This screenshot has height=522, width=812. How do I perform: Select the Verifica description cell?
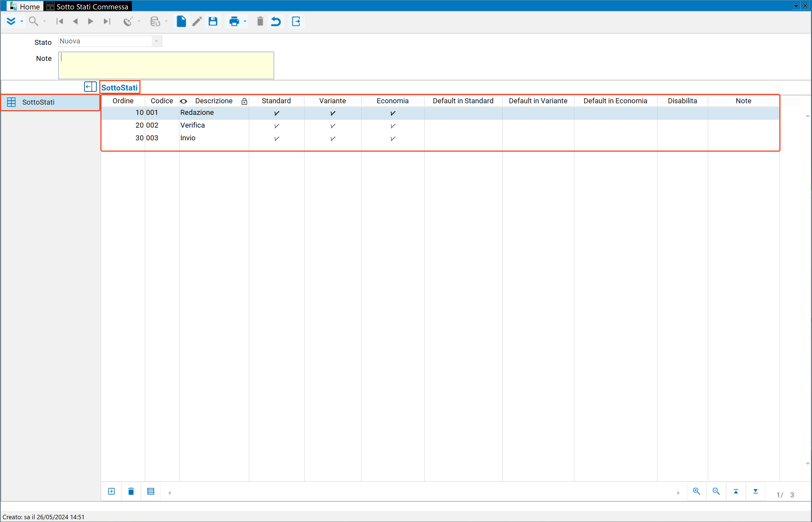click(214, 125)
